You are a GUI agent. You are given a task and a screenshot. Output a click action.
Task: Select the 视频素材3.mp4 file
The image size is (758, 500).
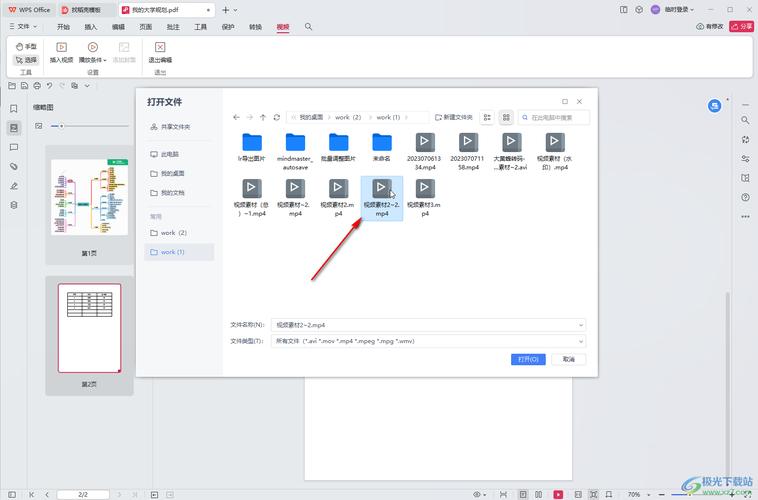point(424,198)
